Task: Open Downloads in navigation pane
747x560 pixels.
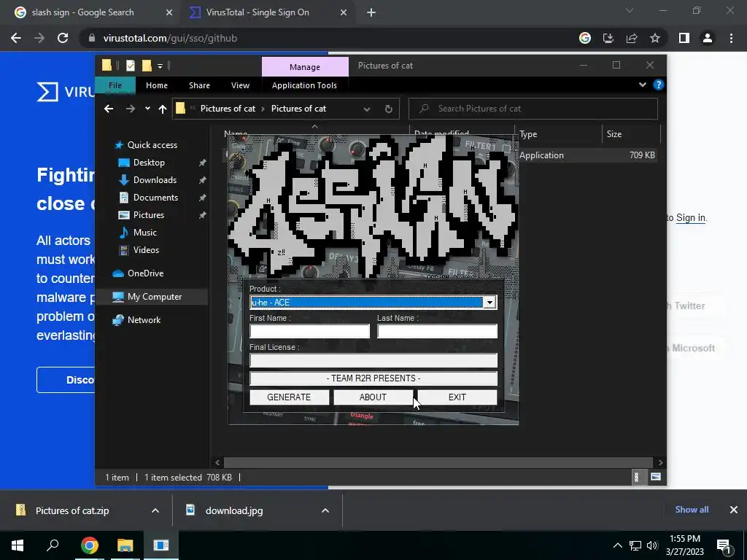Action: pos(155,180)
